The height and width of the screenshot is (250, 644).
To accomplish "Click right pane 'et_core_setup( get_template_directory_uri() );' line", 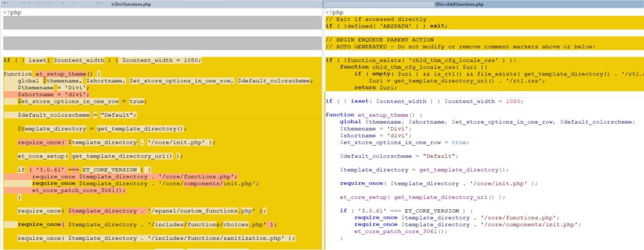I will [x=423, y=197].
